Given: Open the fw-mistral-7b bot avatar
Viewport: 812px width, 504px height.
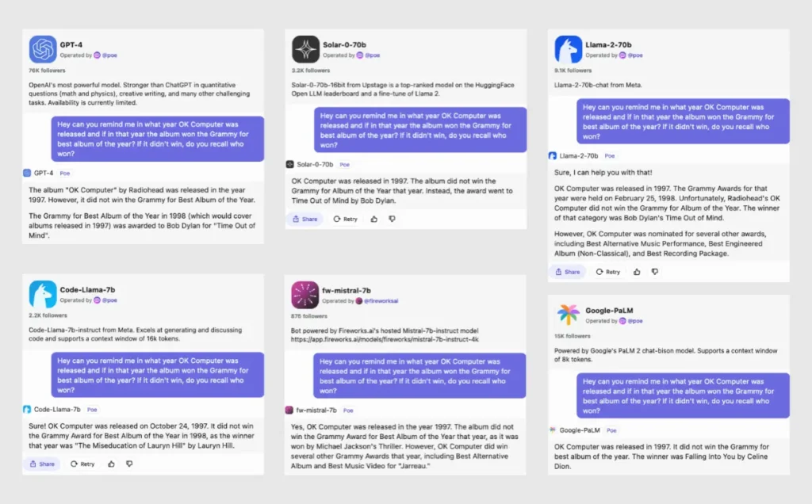Looking at the screenshot, I should (305, 295).
